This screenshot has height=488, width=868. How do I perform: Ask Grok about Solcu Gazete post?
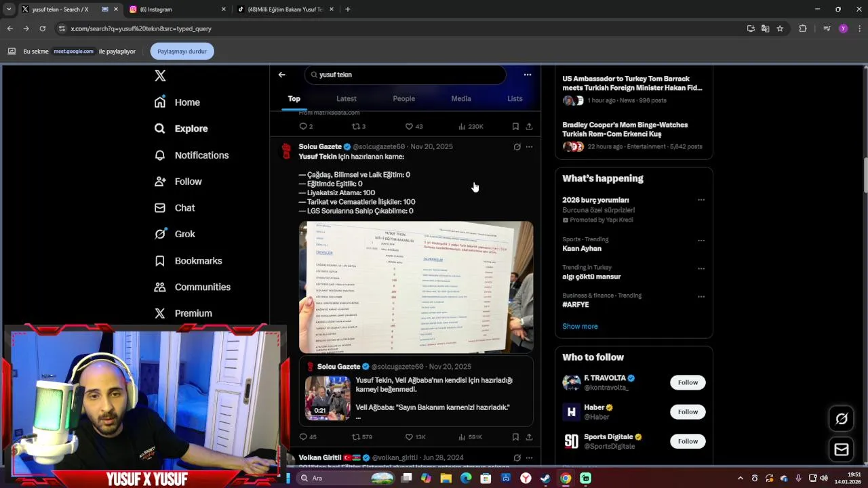point(517,147)
